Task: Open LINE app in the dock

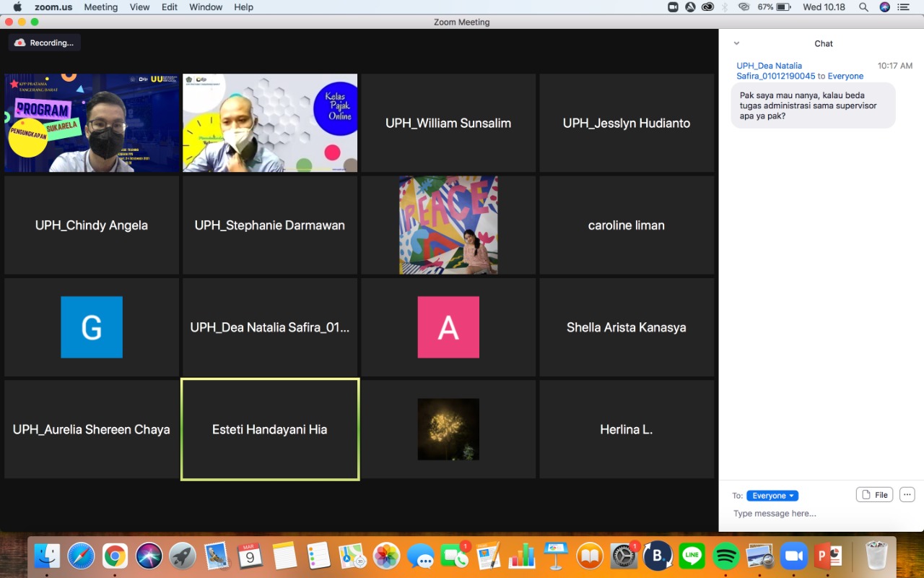Action: (x=692, y=556)
